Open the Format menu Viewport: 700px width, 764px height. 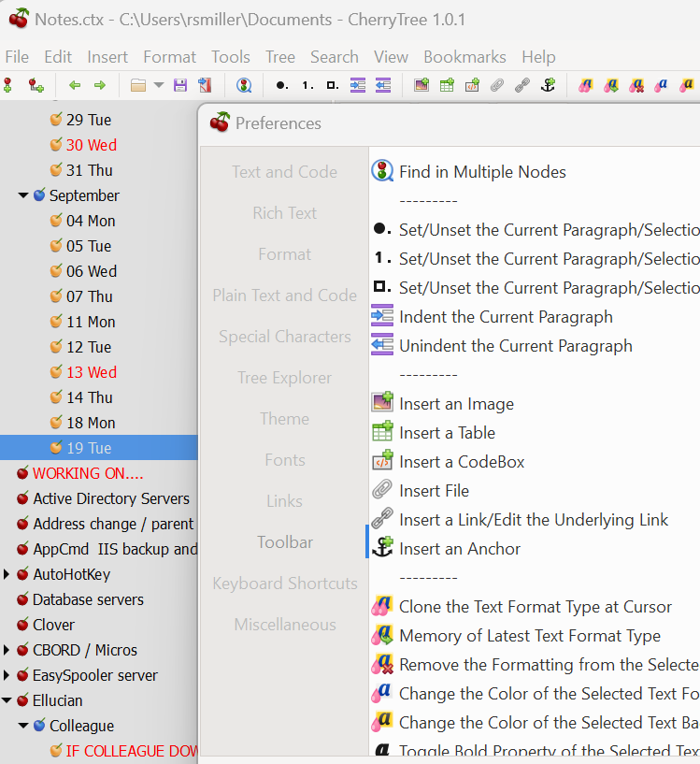click(x=169, y=57)
